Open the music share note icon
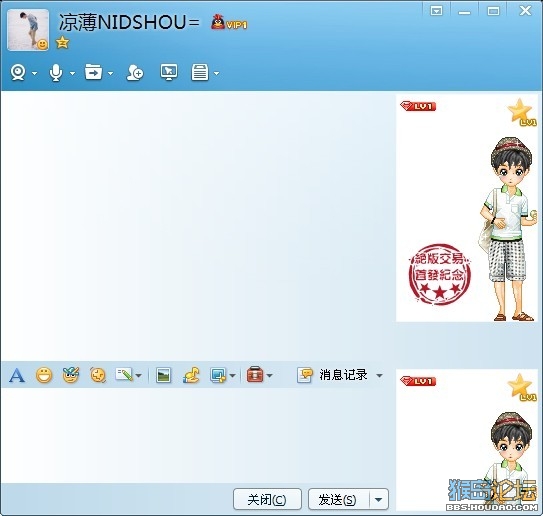The height and width of the screenshot is (516, 543). (191, 375)
